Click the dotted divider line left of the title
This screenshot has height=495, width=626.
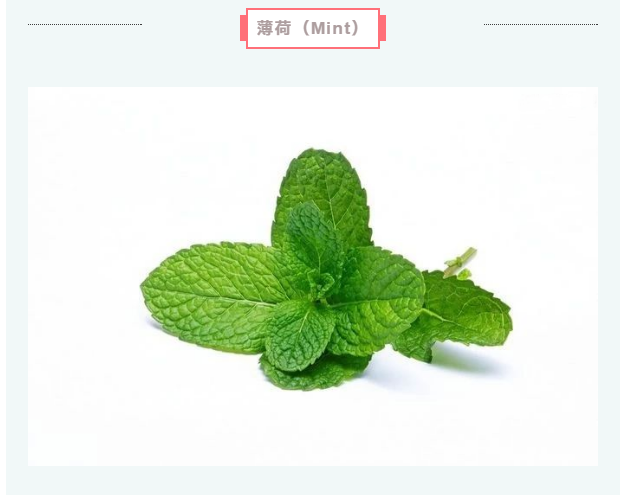(x=85, y=24)
